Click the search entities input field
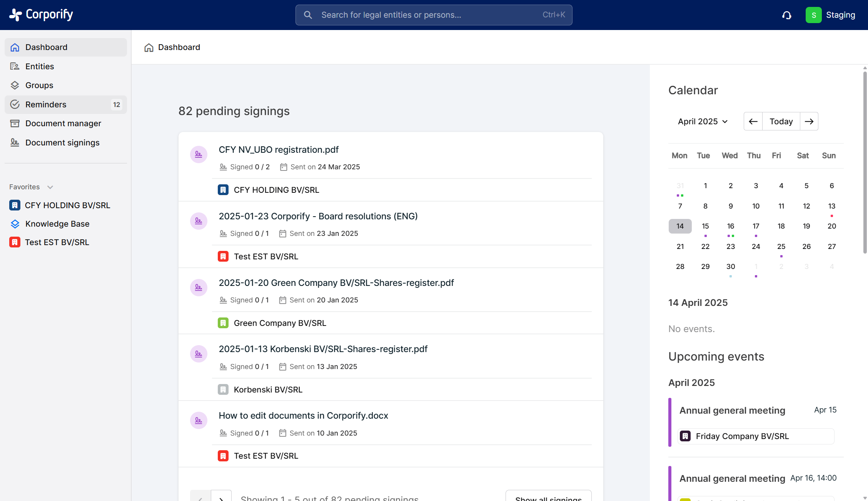This screenshot has height=501, width=868. 433,15
